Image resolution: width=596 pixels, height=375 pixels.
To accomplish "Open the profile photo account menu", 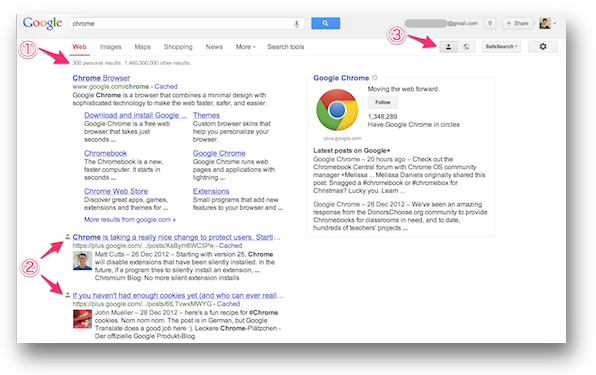I will click(547, 24).
